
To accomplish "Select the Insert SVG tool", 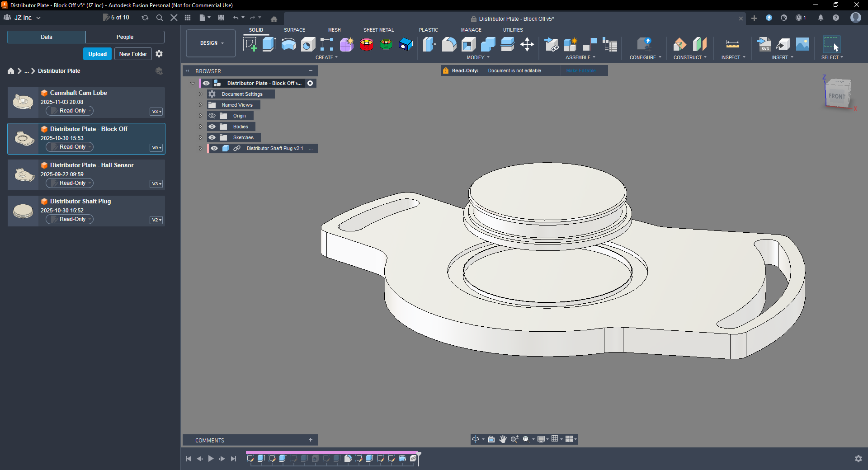I will tap(764, 44).
